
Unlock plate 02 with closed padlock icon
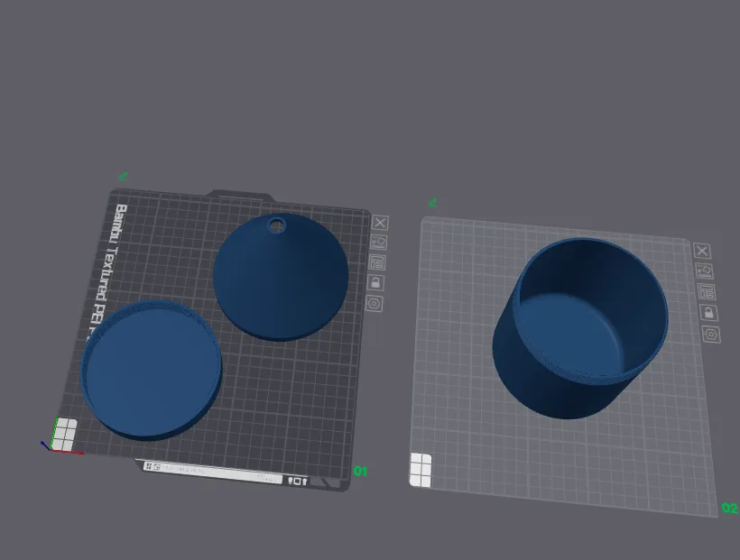coord(709,313)
